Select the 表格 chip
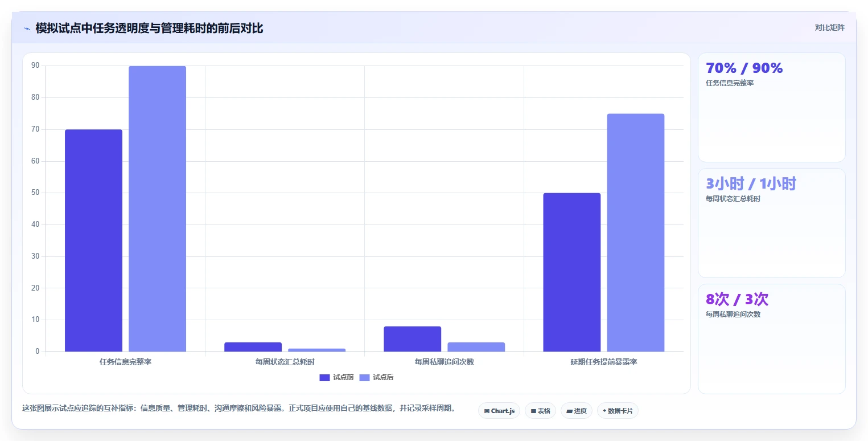This screenshot has height=441, width=868. pyautogui.click(x=540, y=411)
